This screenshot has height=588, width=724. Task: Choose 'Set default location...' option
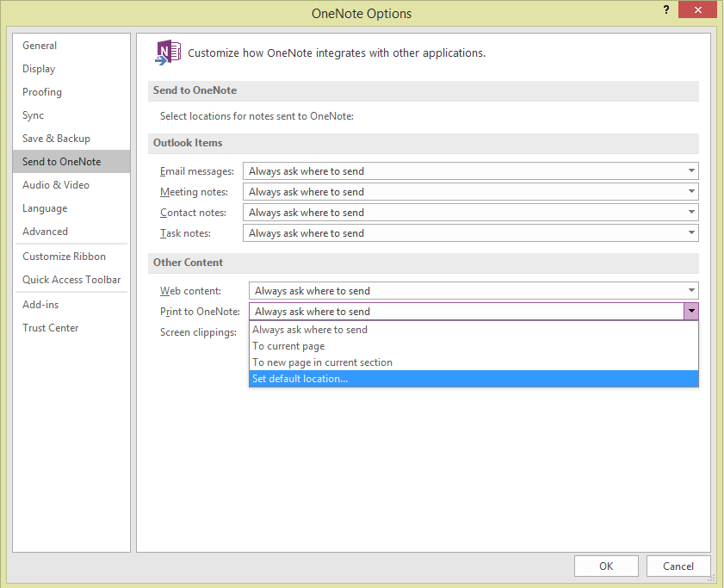click(473, 379)
